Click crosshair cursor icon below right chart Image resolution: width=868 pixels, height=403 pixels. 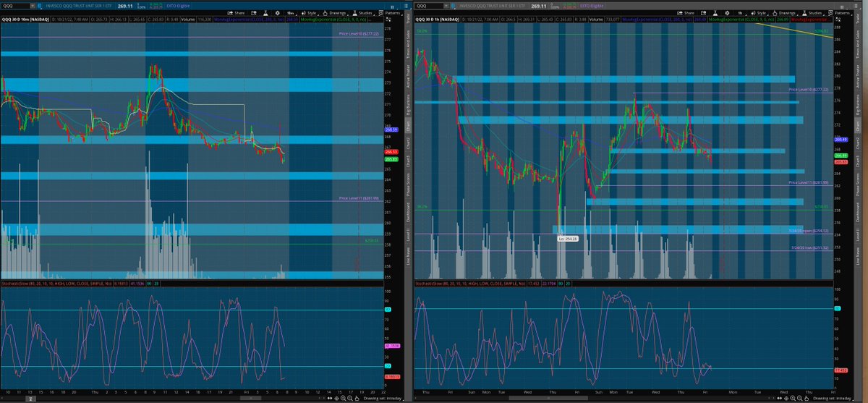[x=786, y=398]
